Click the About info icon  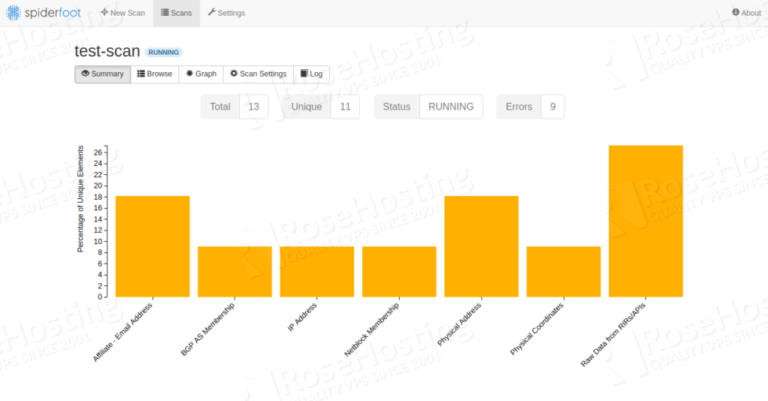(x=736, y=13)
